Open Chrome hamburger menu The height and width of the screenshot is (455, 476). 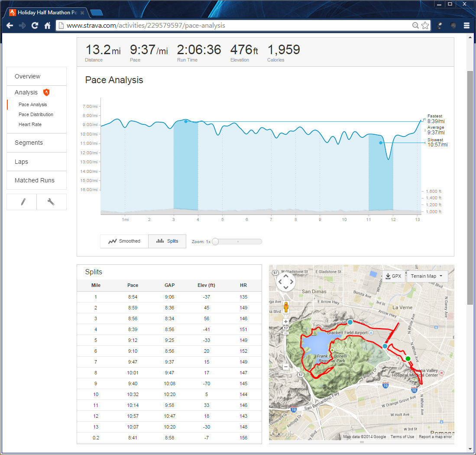(466, 26)
